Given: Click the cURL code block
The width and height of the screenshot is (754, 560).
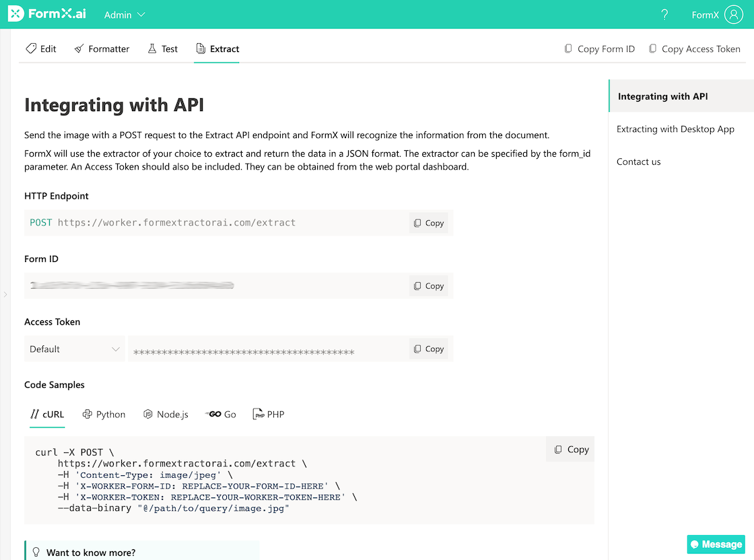Looking at the screenshot, I should tap(309, 480).
